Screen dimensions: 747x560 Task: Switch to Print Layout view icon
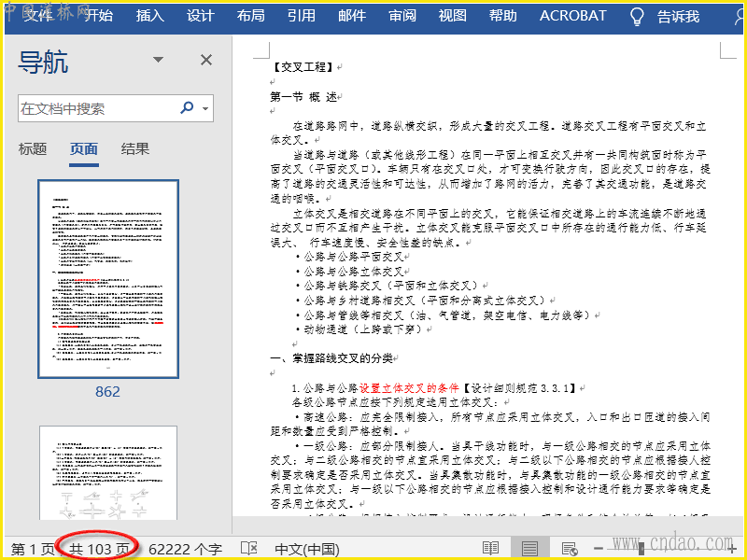pyautogui.click(x=529, y=548)
